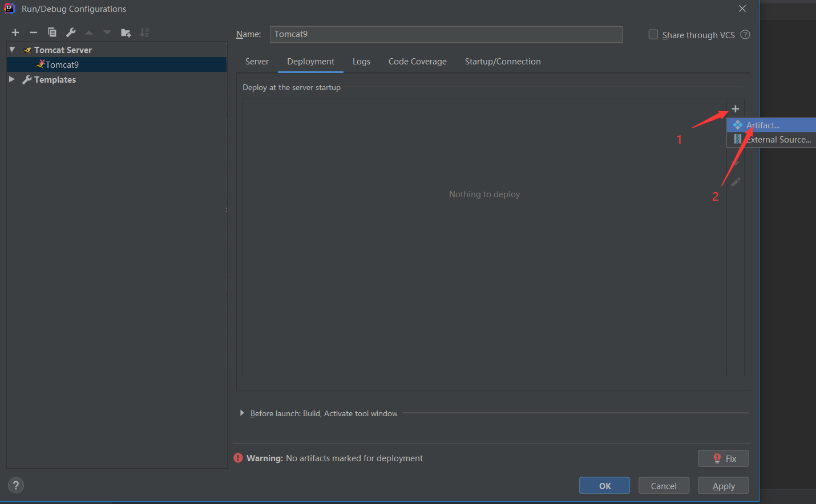This screenshot has width=816, height=504.
Task: Expand the Templates tree node
Action: tap(12, 80)
